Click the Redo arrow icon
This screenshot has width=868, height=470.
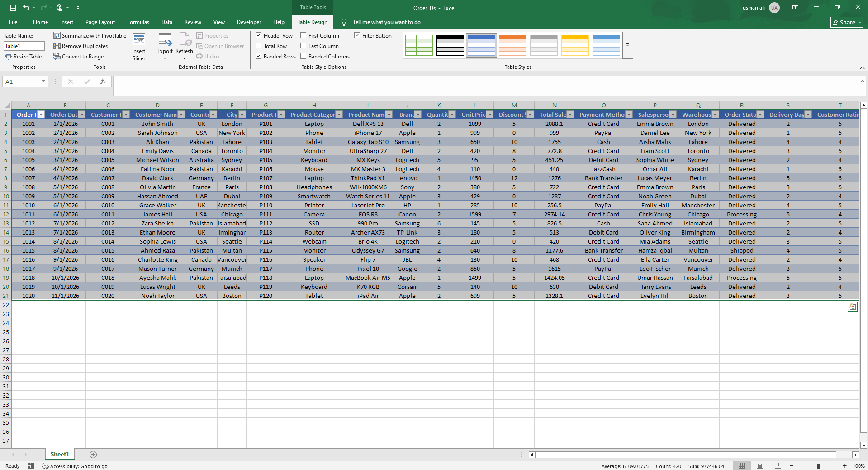pos(43,8)
